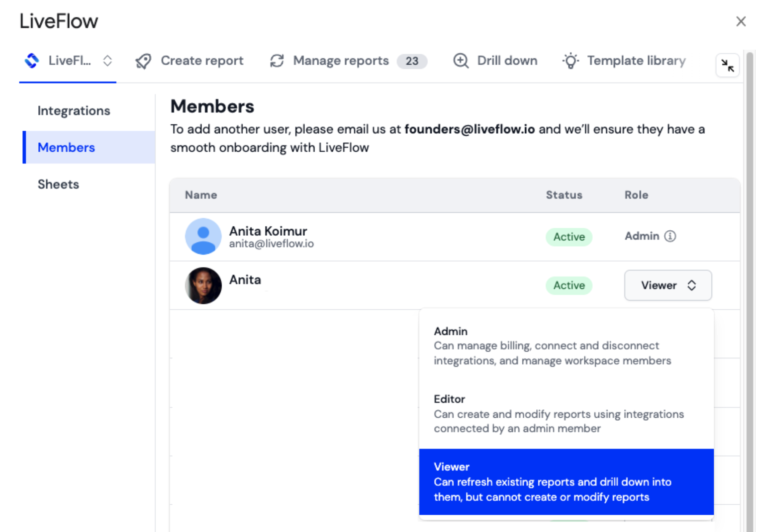Choose the Editor option in role menu
This screenshot has height=532, width=765.
[x=566, y=413]
